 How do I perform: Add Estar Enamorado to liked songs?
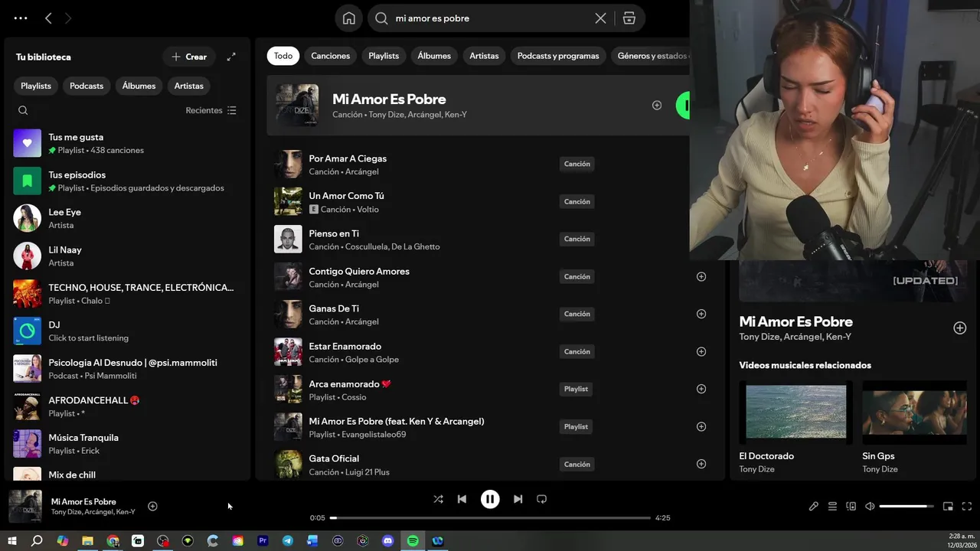point(701,351)
